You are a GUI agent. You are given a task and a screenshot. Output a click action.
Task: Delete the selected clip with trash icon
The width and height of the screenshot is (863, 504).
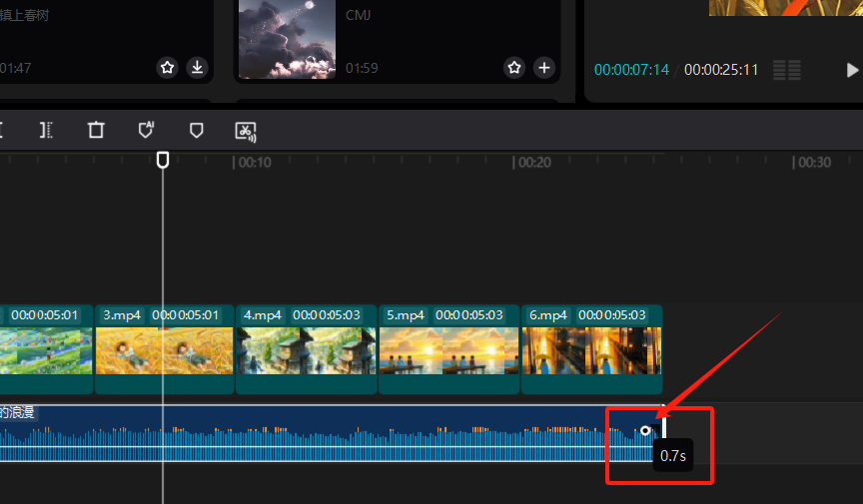pyautogui.click(x=96, y=131)
